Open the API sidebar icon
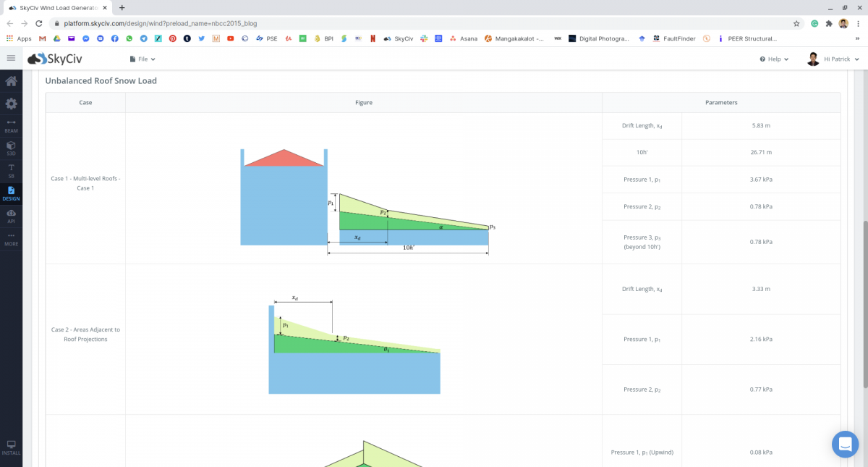Viewport: 868px width, 467px height. click(11, 216)
